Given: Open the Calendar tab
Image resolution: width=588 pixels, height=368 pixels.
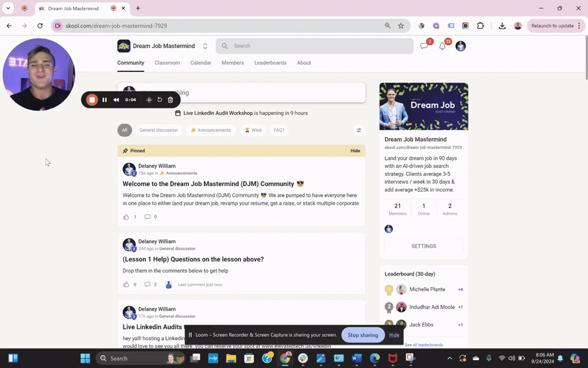Looking at the screenshot, I should pos(200,63).
